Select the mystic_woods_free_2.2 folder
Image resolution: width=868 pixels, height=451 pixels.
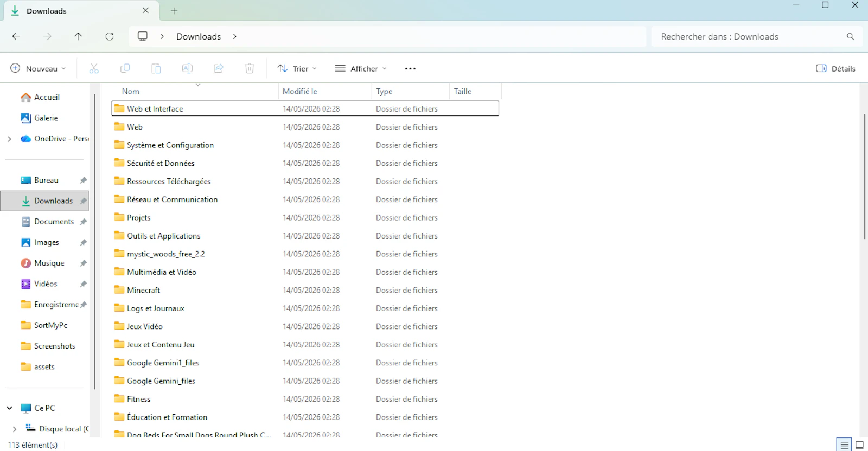[305, 254]
